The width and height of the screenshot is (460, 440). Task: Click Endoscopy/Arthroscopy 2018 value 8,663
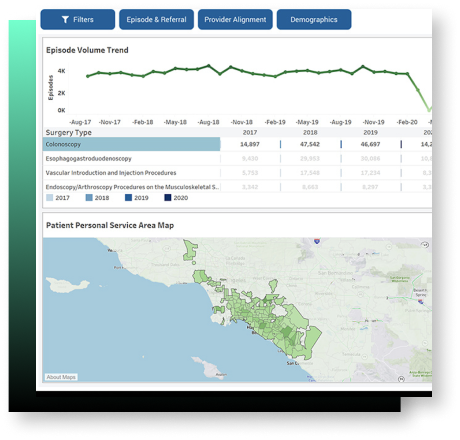point(310,187)
